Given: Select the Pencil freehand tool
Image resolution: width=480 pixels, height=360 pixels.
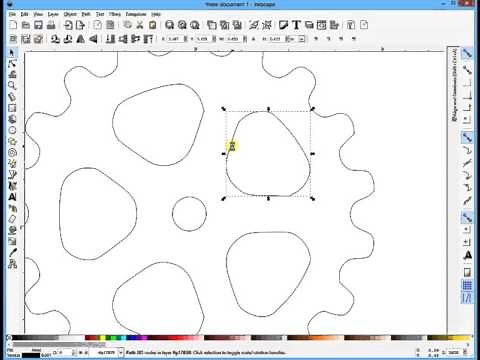Looking at the screenshot, I should [x=12, y=164].
